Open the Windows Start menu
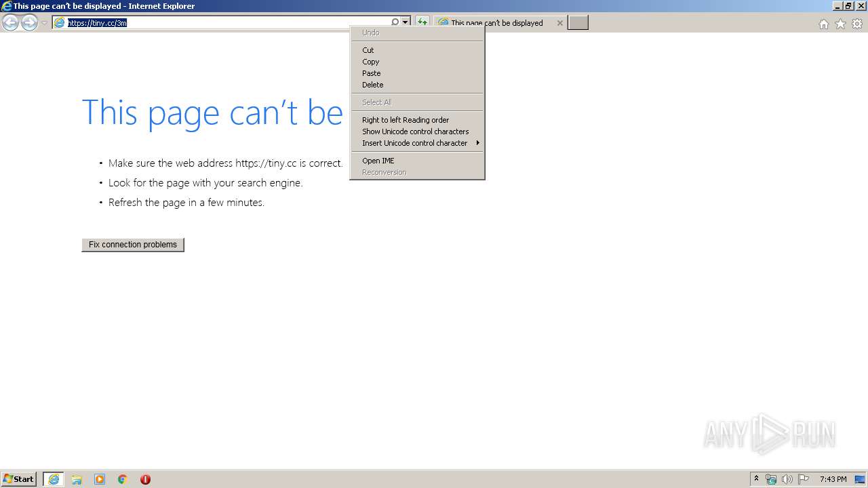This screenshot has width=868, height=488. tap(19, 479)
